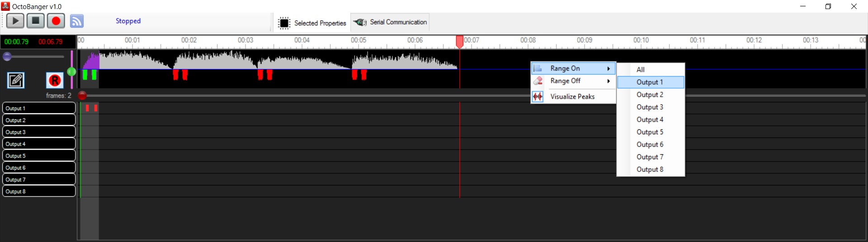Choose Visualize Peaks from context menu
Image resolution: width=868 pixels, height=242 pixels.
click(x=573, y=96)
